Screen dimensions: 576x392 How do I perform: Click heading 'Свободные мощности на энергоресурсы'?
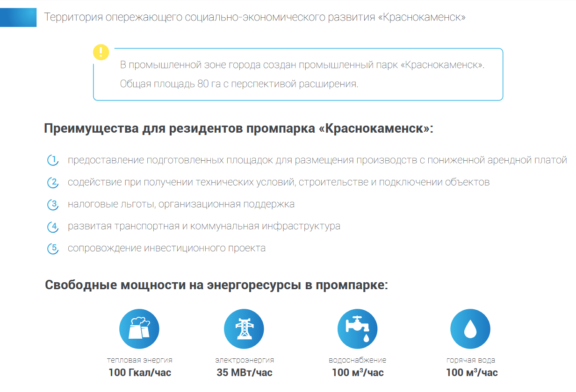[x=216, y=285]
